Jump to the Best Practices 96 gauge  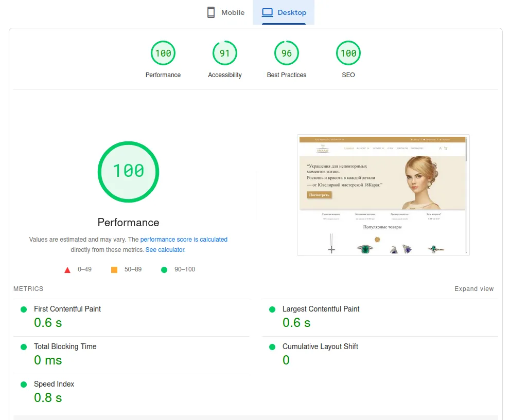[x=287, y=53]
